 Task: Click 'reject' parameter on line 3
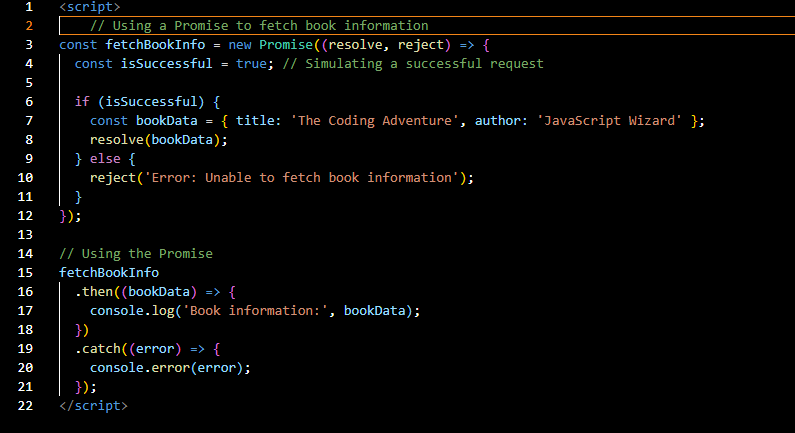(x=420, y=45)
